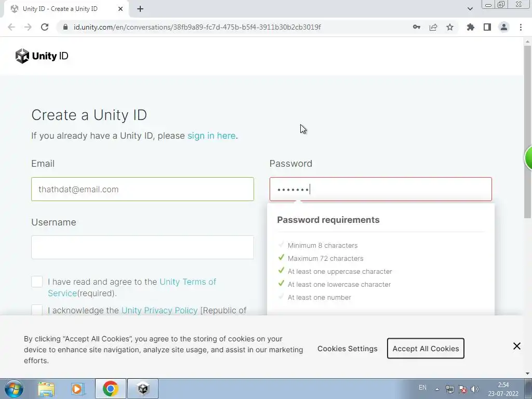This screenshot has width=532, height=399.
Task: Click the address bar URL
Action: [x=197, y=27]
